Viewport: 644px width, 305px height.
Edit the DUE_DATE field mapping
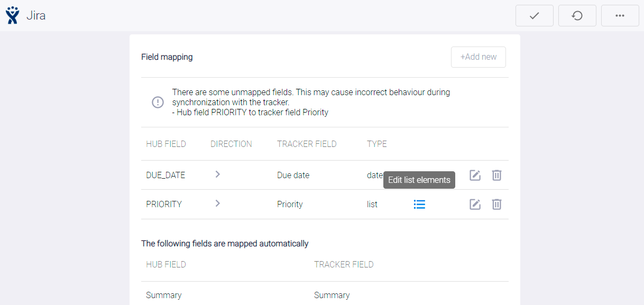475,175
